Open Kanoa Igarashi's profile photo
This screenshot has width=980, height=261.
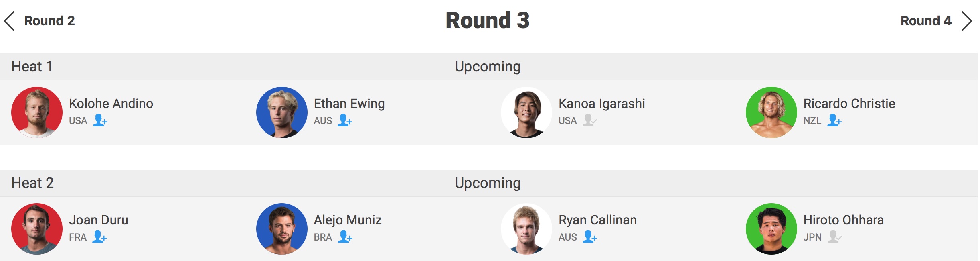(x=526, y=112)
